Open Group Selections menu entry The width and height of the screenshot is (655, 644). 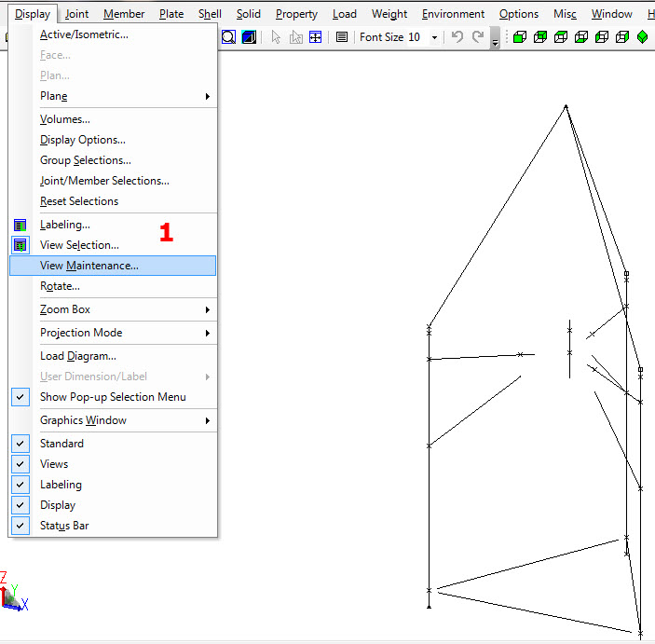point(113,160)
